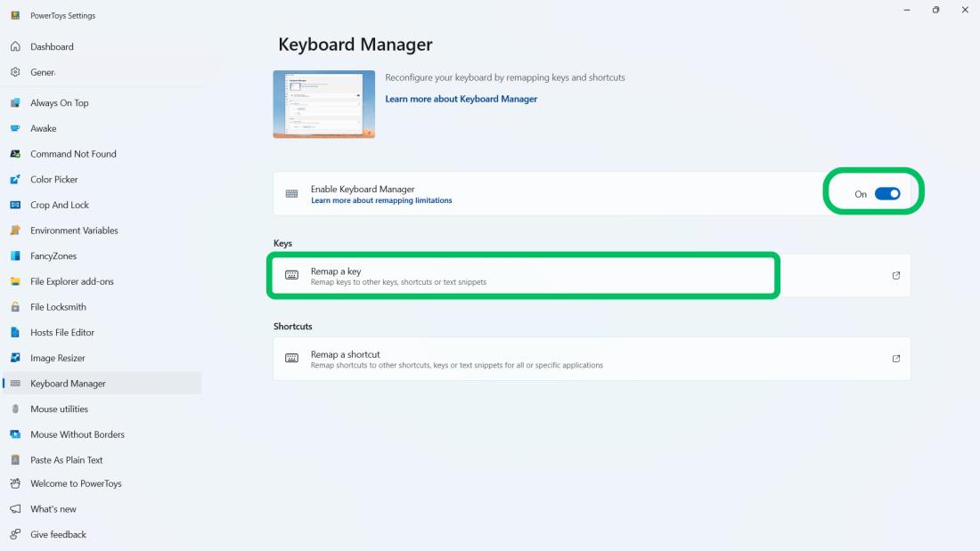This screenshot has height=551, width=980.
Task: Open Learn more about Keyboard Manager link
Action: 461,99
